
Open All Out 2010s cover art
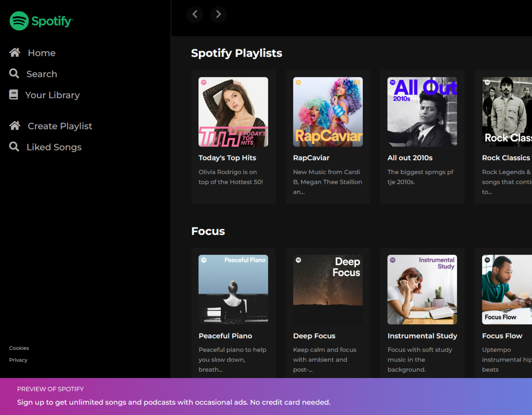click(x=422, y=112)
